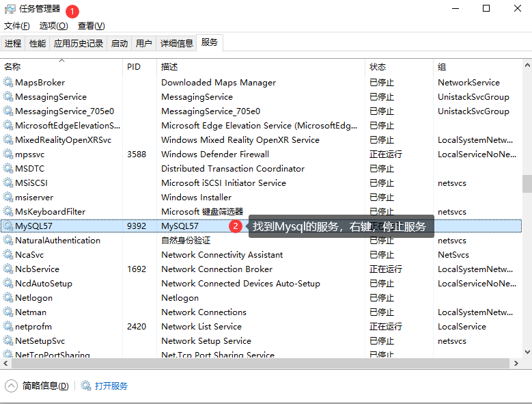The image size is (532, 404).
Task: Select the MapsBroker service icon
Action: coord(8,83)
